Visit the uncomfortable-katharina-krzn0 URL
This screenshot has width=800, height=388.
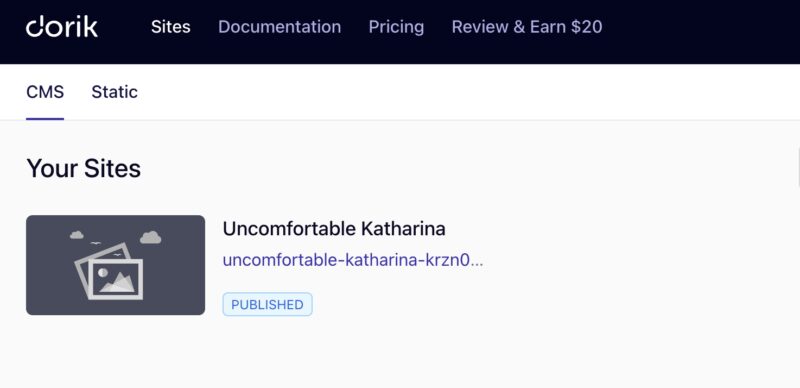[x=353, y=260]
